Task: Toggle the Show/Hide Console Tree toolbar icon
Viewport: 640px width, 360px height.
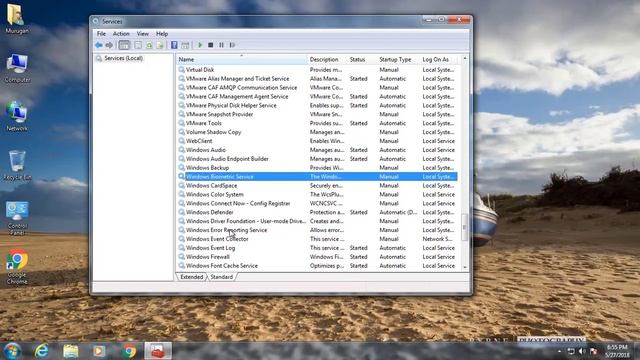Action: click(x=124, y=45)
